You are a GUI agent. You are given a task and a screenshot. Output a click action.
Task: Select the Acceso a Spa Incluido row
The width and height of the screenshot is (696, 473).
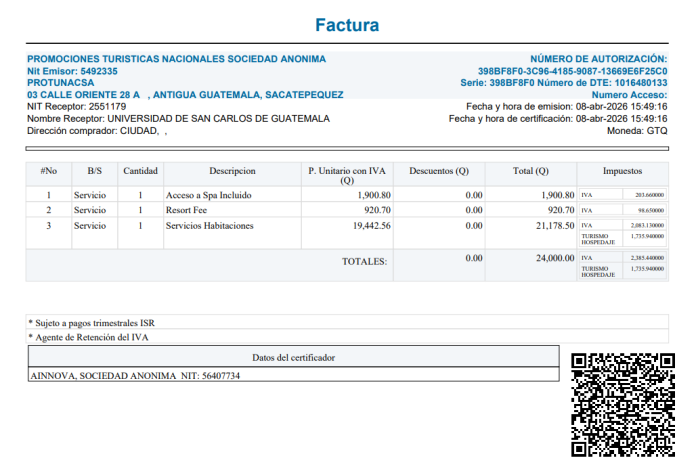[208, 195]
